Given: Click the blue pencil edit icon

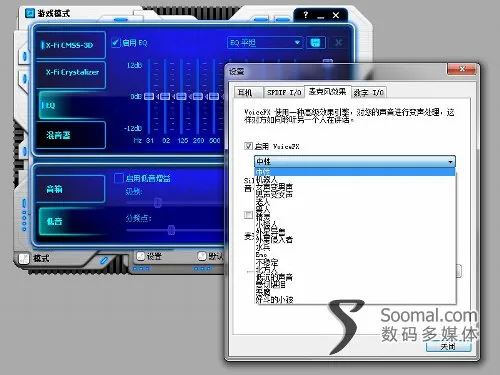Looking at the screenshot, I should [104, 260].
